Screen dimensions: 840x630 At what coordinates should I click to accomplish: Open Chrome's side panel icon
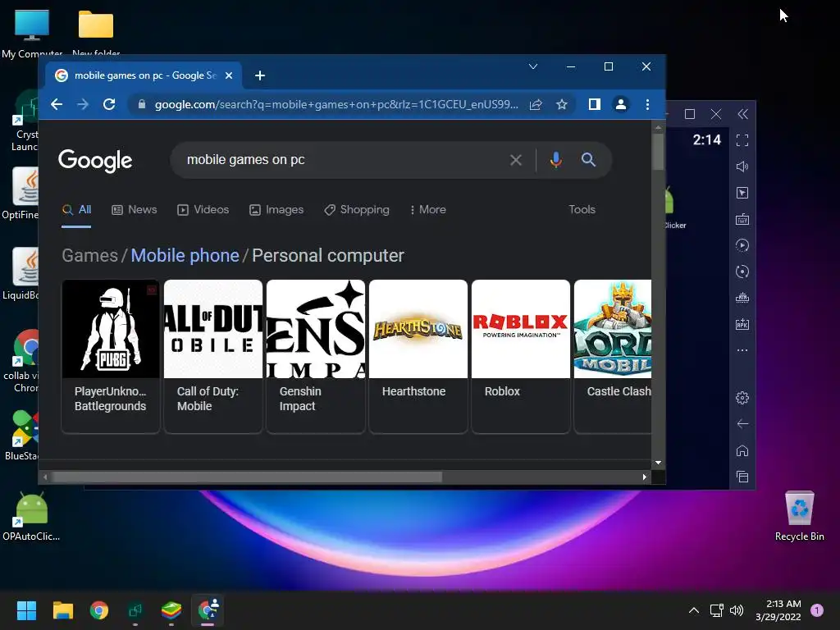point(594,104)
